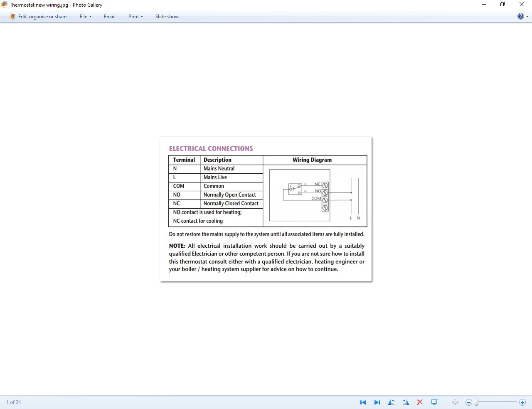Start slide show from bottom bar icon
This screenshot has width=532, height=409.
click(x=434, y=402)
